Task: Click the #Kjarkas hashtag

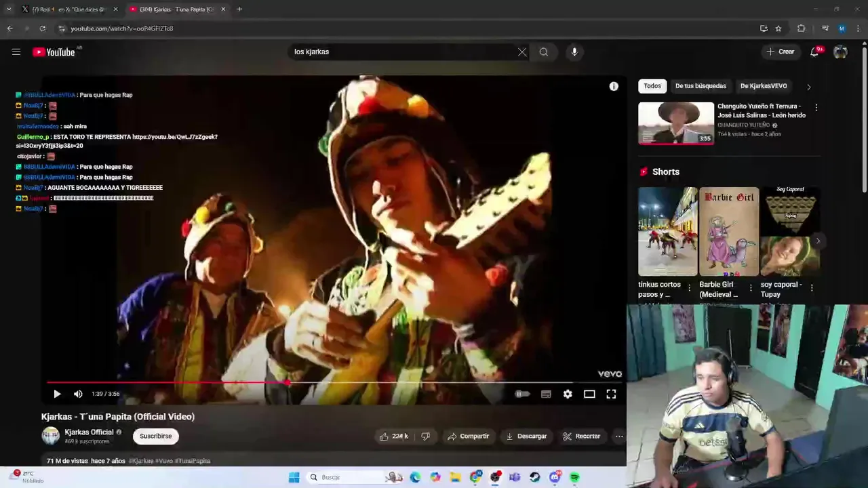Action: pos(141,461)
